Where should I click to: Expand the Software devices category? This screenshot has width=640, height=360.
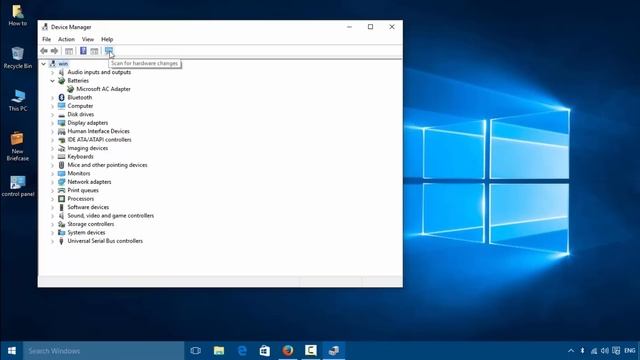pyautogui.click(x=52, y=207)
